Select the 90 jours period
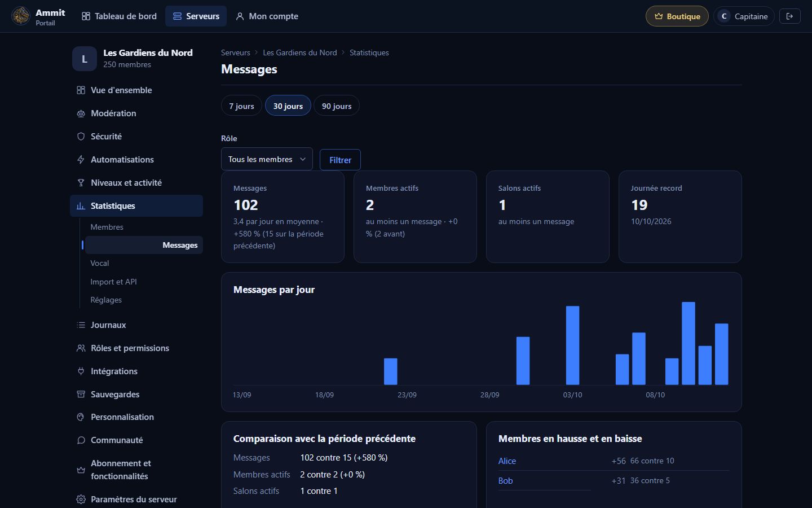Screen dimensions: 812x508 tap(337, 106)
